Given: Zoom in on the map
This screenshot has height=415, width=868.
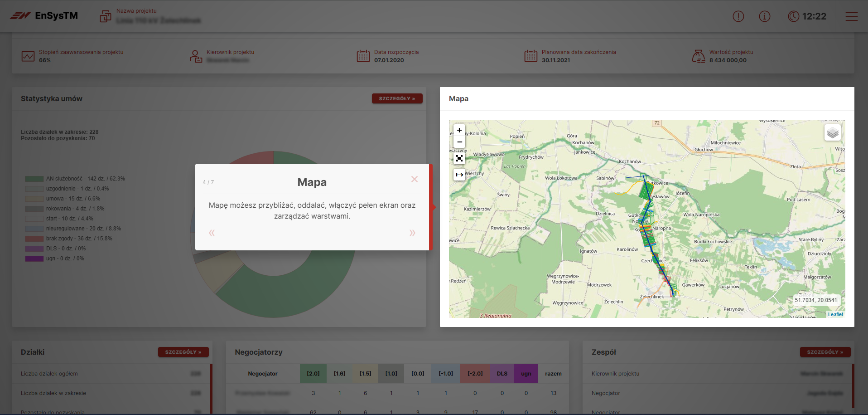Looking at the screenshot, I should 459,130.
